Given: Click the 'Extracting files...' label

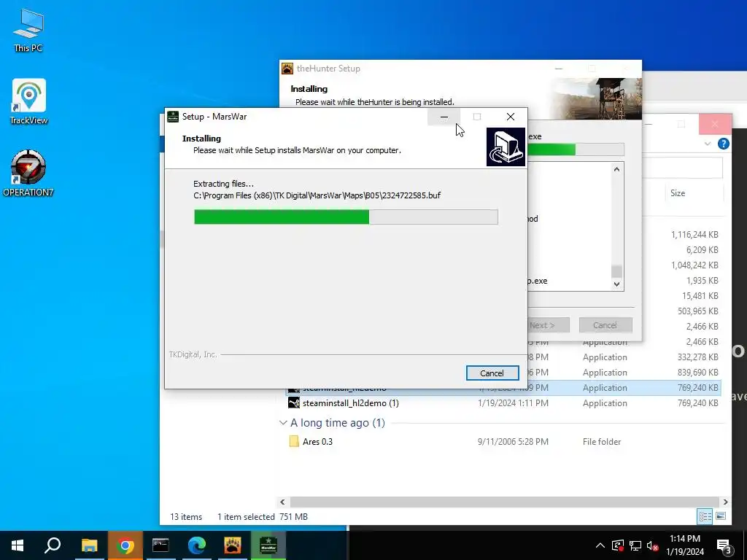Looking at the screenshot, I should coord(223,183).
